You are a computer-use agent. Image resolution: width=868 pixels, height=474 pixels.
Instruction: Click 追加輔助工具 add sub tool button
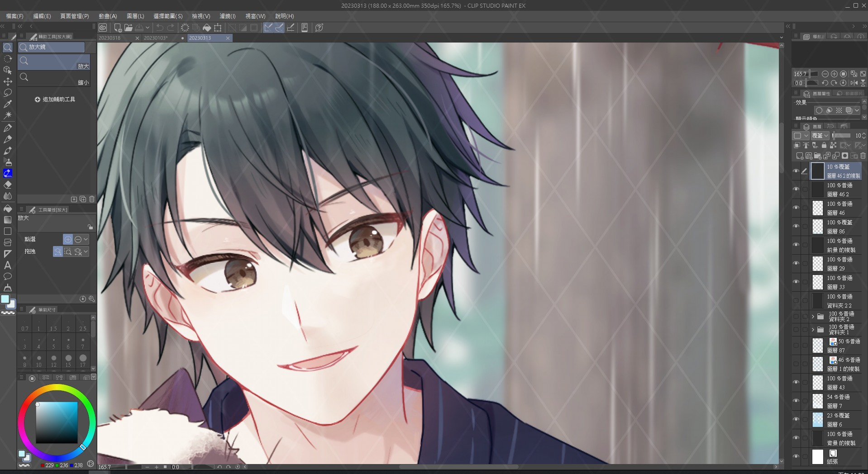[55, 100]
